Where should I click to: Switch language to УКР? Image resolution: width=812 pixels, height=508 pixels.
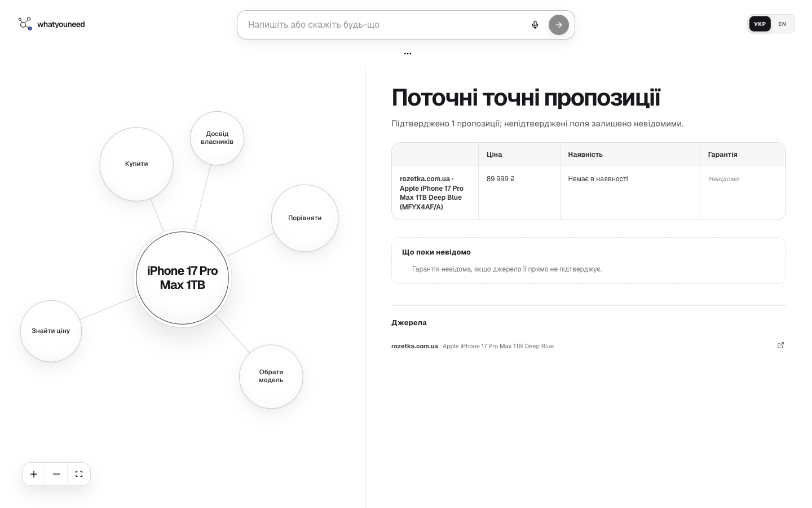coord(760,24)
